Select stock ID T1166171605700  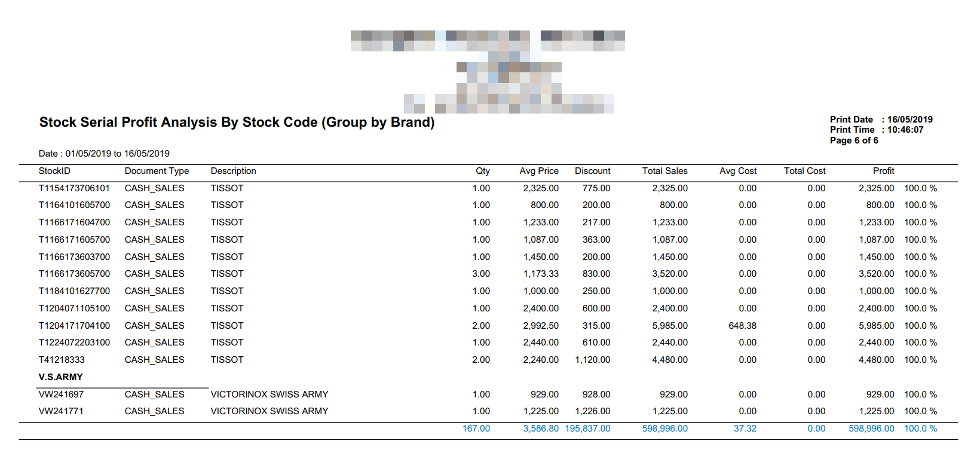pyautogui.click(x=75, y=240)
